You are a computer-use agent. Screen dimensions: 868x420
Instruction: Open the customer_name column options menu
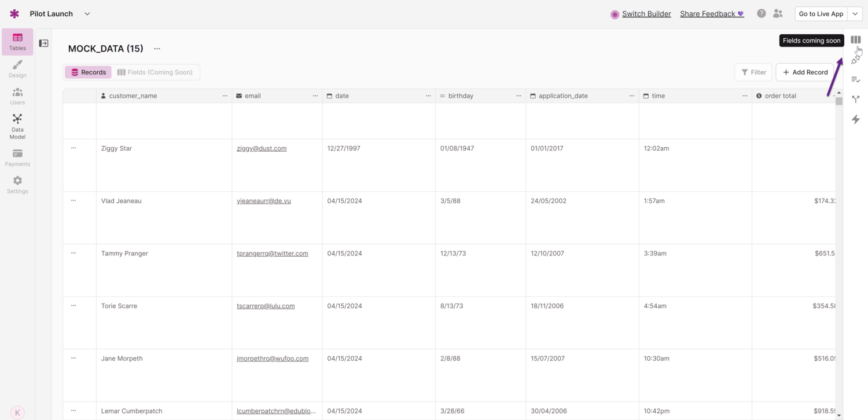(x=225, y=96)
